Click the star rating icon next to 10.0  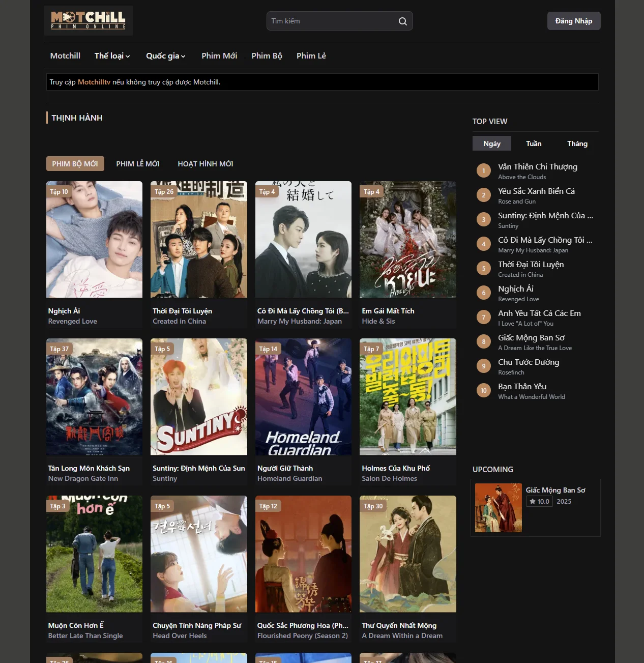point(532,501)
